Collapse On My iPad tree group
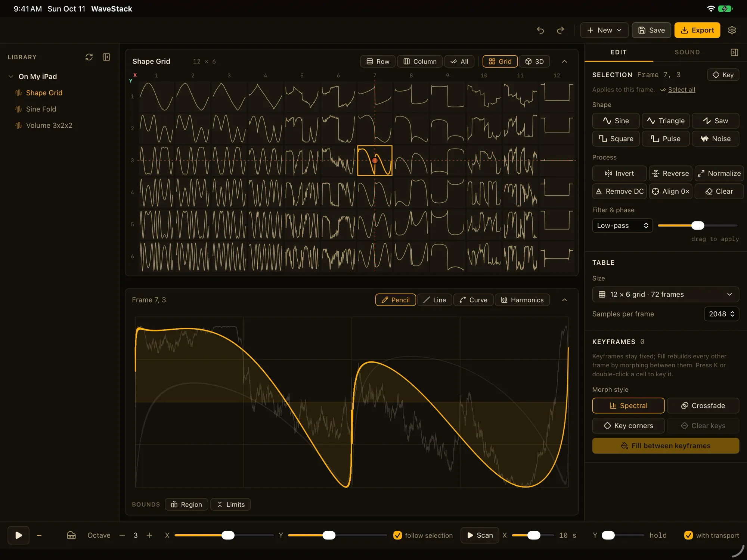Screen dimensions: 747x560 point(11,77)
